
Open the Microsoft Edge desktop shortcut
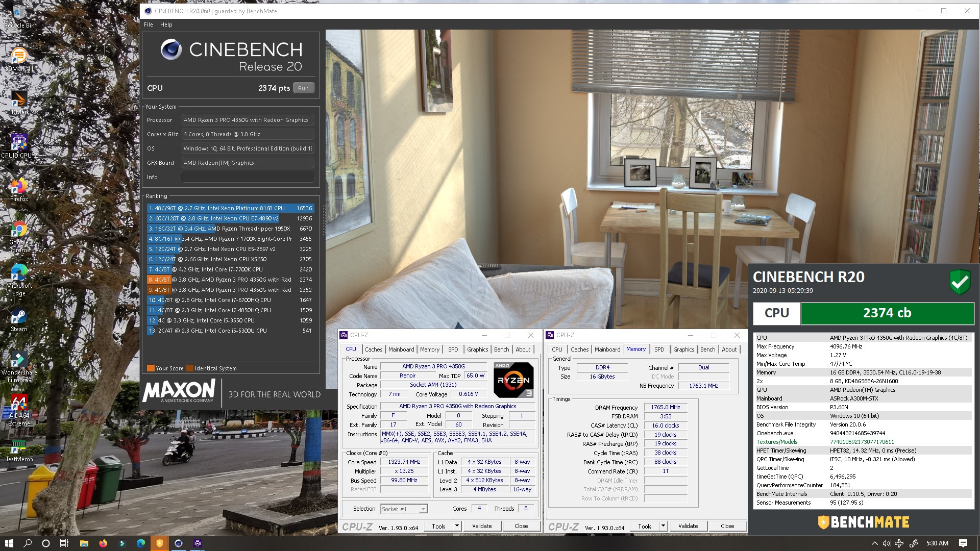(x=19, y=280)
